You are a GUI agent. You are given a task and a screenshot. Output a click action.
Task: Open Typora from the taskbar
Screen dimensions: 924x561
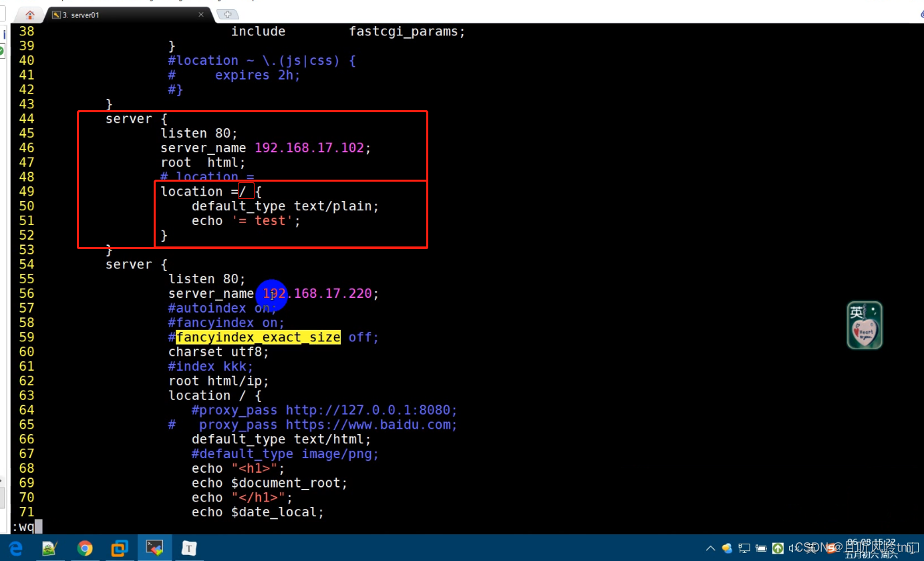[190, 548]
